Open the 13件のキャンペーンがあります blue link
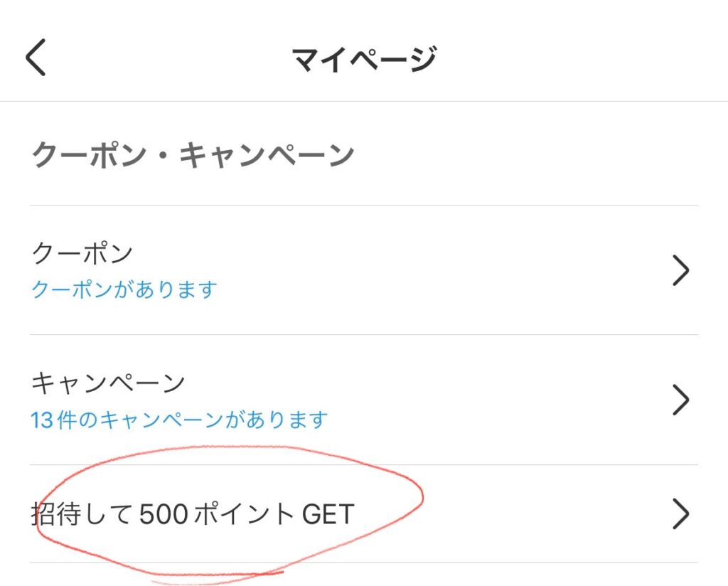This screenshot has width=728, height=586. 179,420
